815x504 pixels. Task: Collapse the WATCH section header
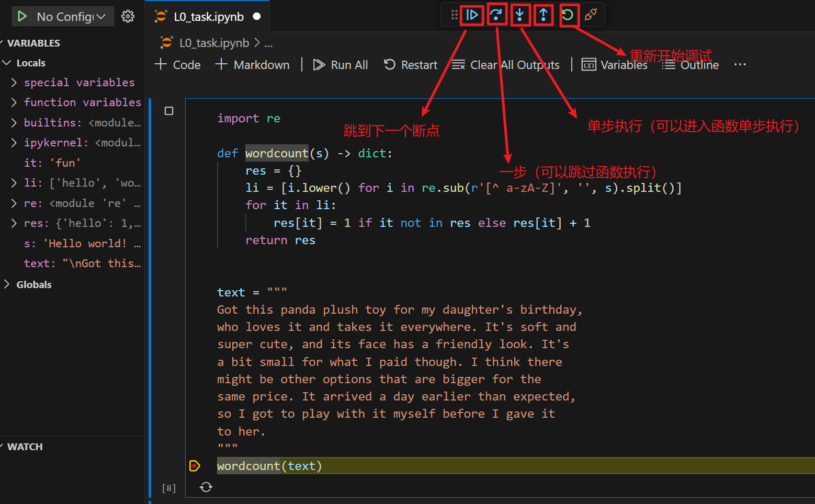click(72, 446)
